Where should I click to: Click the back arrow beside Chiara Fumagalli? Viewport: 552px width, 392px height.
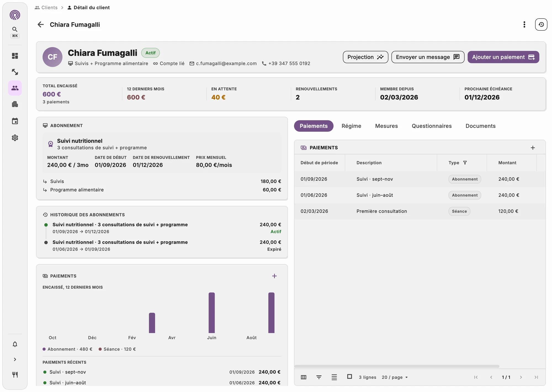tap(41, 25)
